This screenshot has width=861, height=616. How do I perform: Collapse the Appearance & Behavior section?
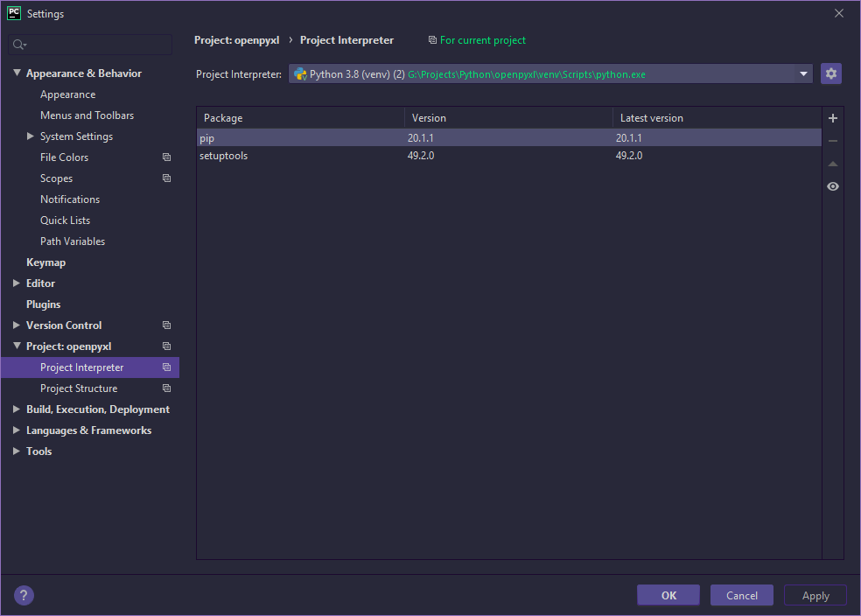17,73
